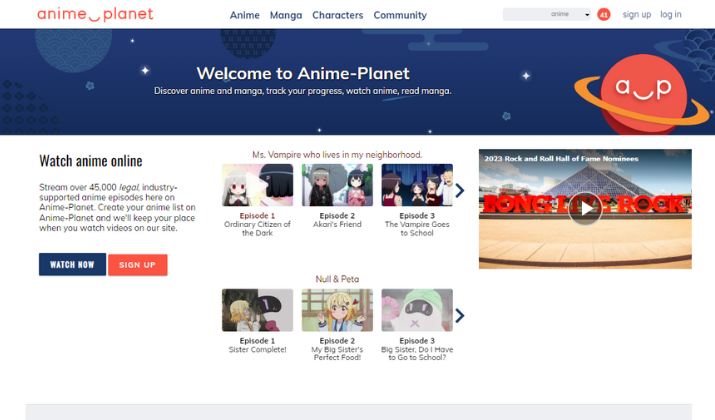715x420 pixels.
Task: Open Ms. Vampire Episode 1 thumbnail
Action: pos(258,185)
